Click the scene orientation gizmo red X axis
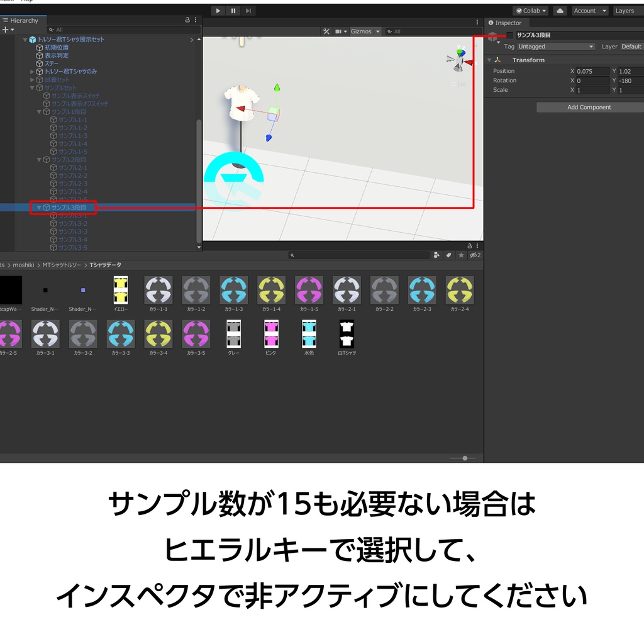 [x=469, y=62]
